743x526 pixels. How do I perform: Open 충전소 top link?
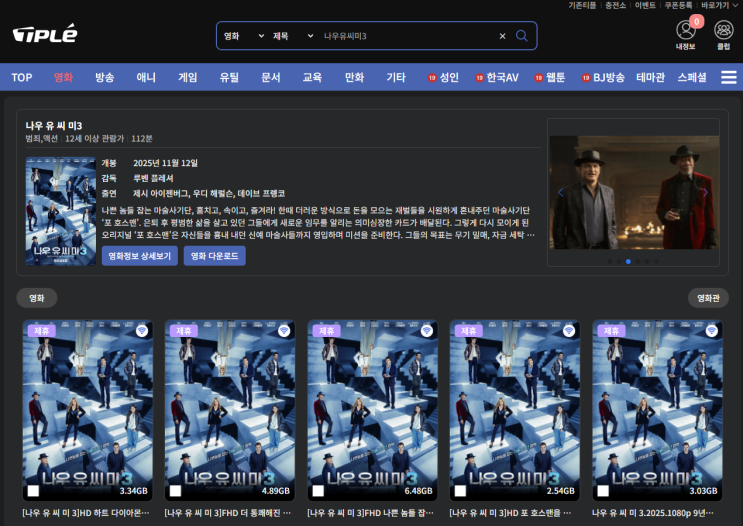point(615,5)
